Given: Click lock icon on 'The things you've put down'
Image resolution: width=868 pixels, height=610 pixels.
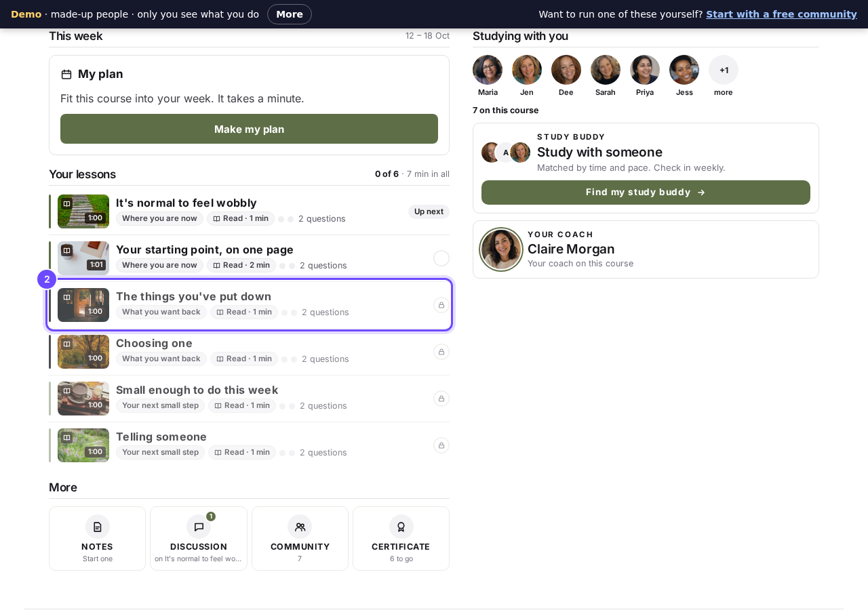Looking at the screenshot, I should (x=441, y=305).
